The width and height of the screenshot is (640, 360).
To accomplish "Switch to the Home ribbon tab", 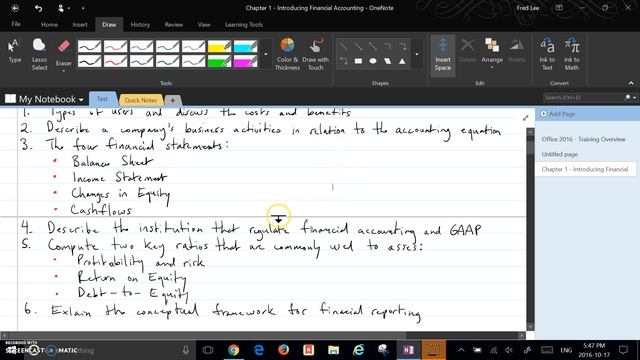I will [49, 24].
